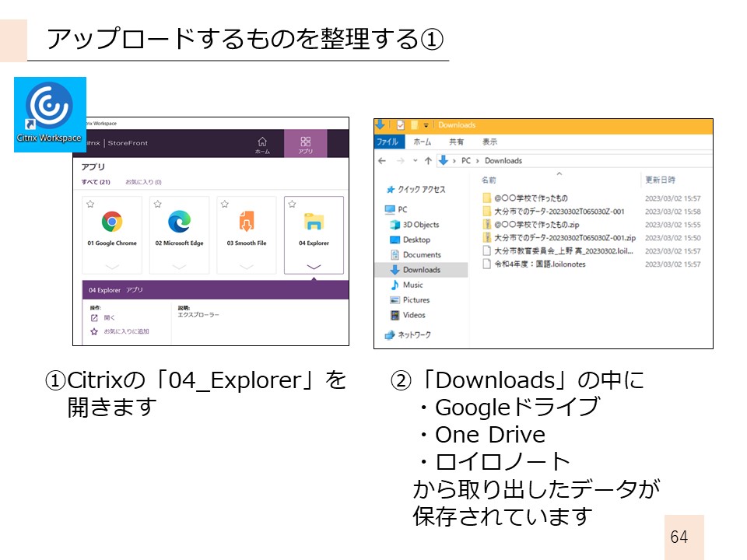Launch the 02 Microsoft Edge app icon
This screenshot has width=747, height=560.
coord(179,222)
